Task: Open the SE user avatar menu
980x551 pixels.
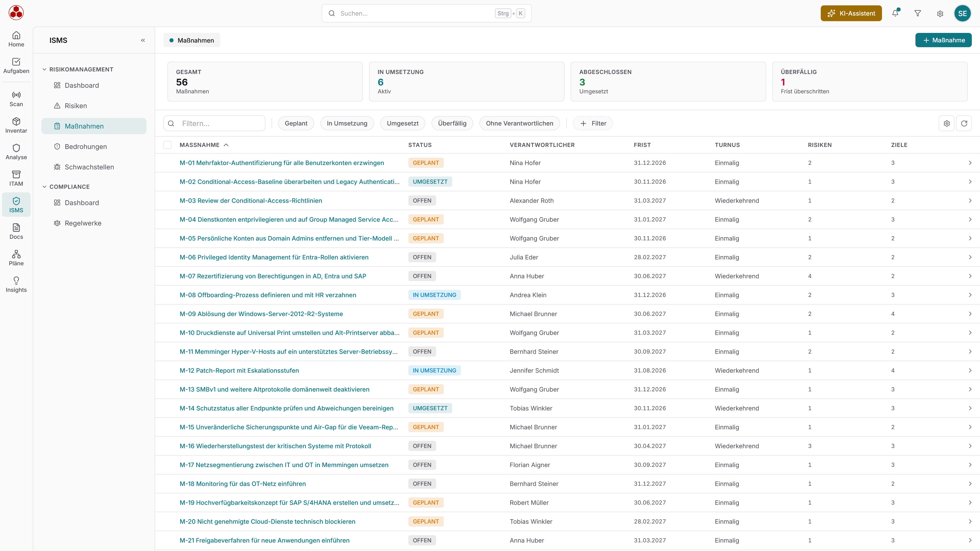Action: tap(962, 13)
